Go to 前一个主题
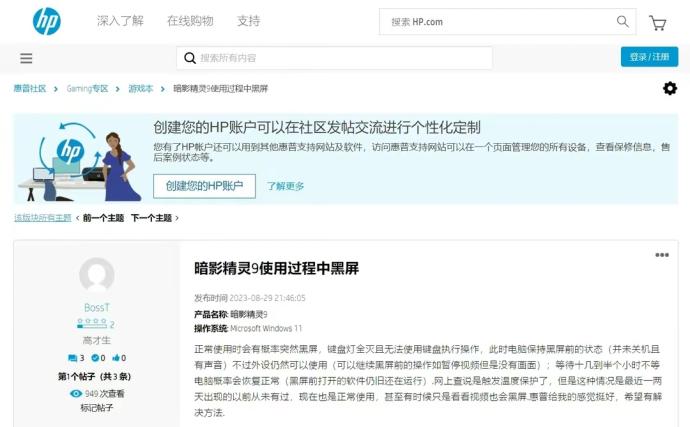The height and width of the screenshot is (427, 690). (x=103, y=218)
